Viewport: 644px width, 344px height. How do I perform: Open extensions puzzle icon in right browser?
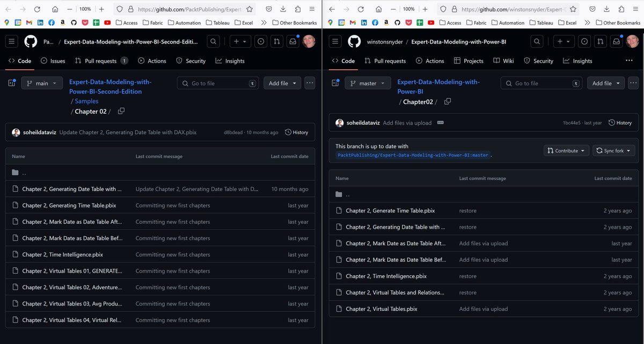(x=621, y=9)
